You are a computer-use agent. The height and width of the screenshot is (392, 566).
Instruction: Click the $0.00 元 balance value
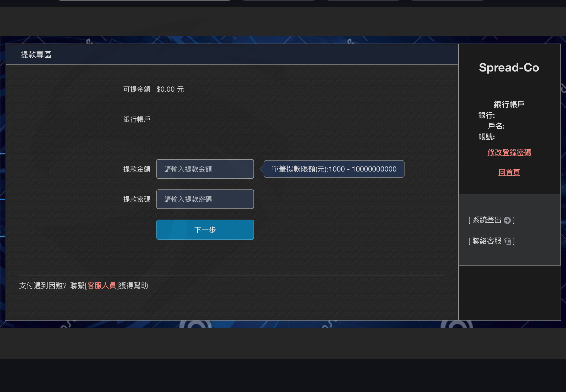click(170, 89)
